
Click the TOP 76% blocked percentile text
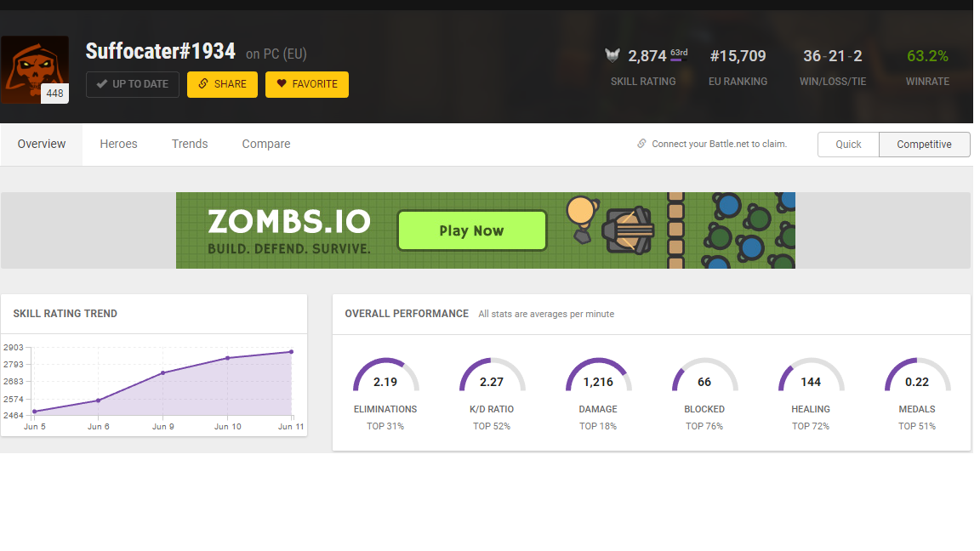[704, 426]
